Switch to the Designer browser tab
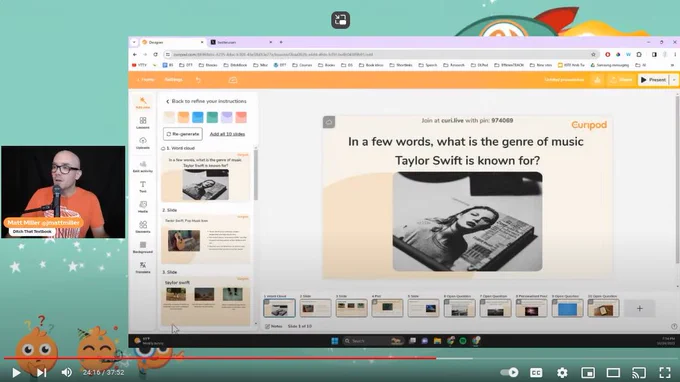This screenshot has width=680, height=382. [173, 42]
